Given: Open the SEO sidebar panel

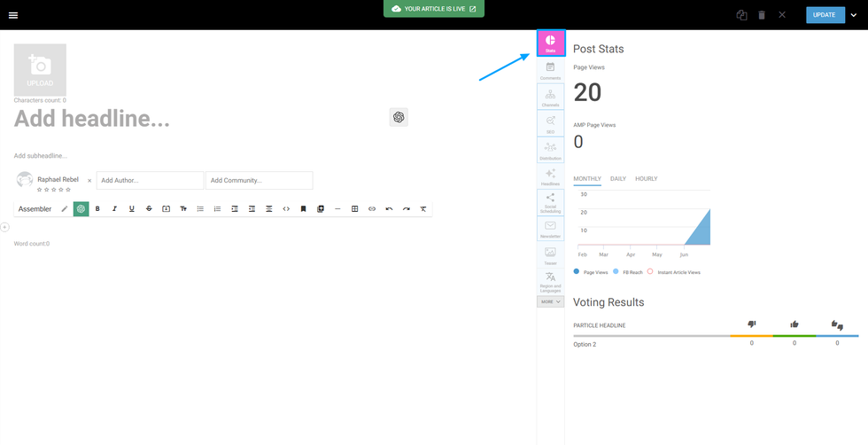Looking at the screenshot, I should [x=550, y=124].
